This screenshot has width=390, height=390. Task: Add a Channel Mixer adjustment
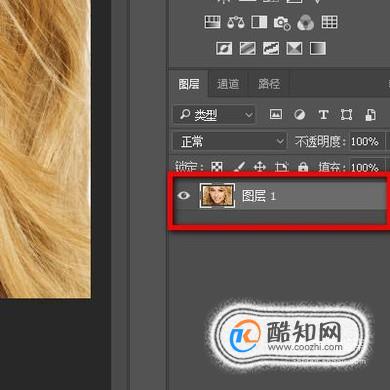[x=305, y=23]
